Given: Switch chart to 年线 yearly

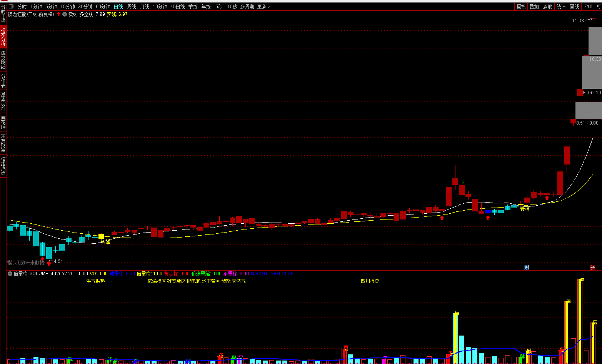Looking at the screenshot, I should click(206, 7).
